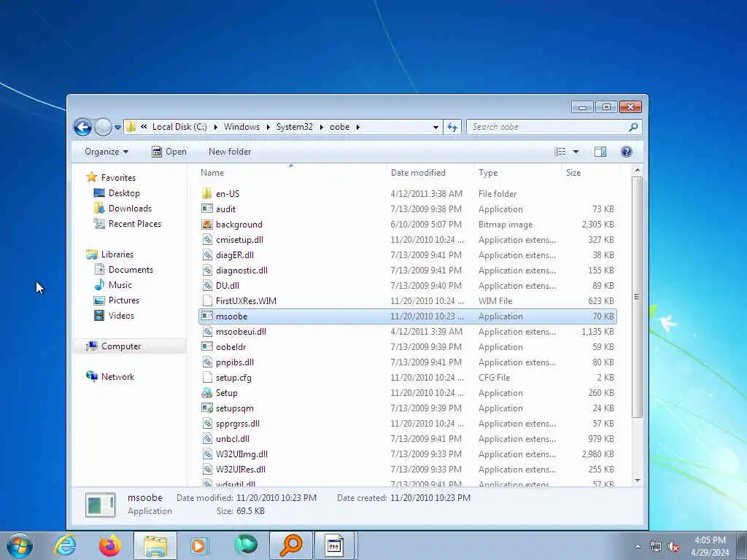The height and width of the screenshot is (560, 747).
Task: Select the audit application icon
Action: (x=206, y=209)
